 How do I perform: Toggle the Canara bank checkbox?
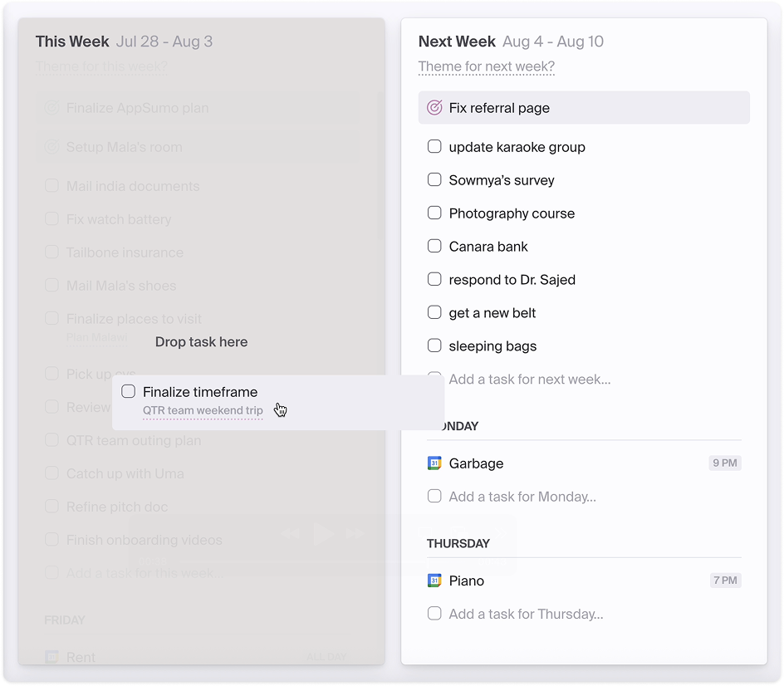pos(434,247)
